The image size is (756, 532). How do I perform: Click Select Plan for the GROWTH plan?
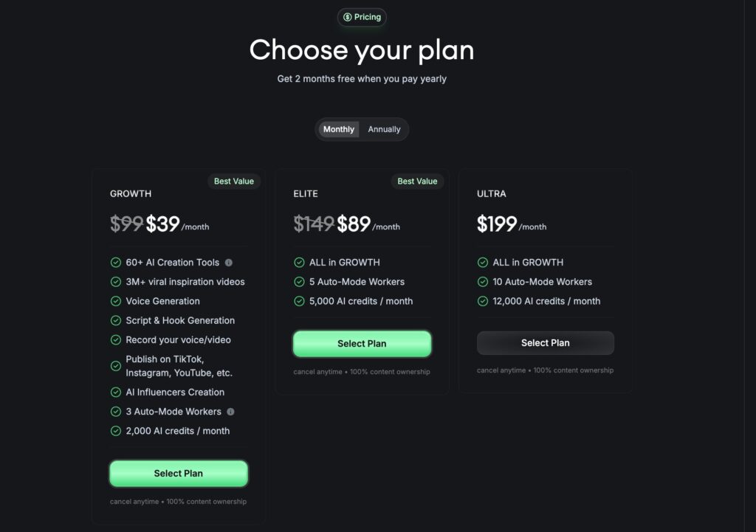pos(178,473)
